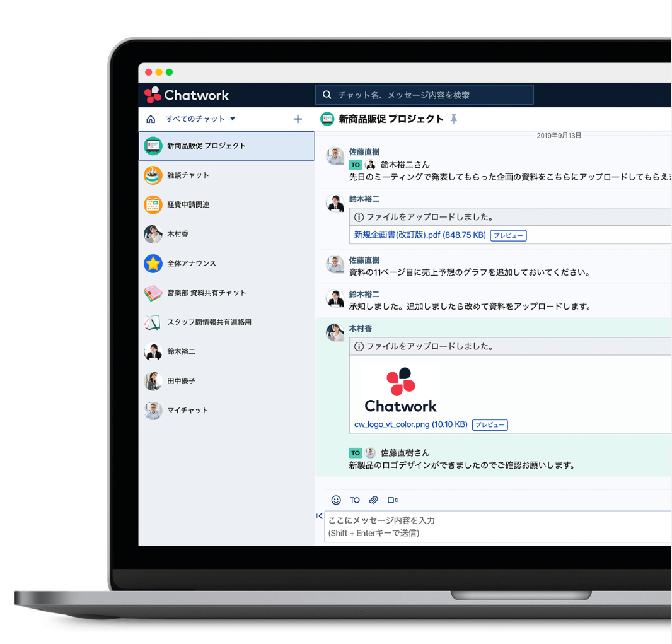Click the TO button in message toolbar
This screenshot has width=672, height=644.
click(x=355, y=500)
